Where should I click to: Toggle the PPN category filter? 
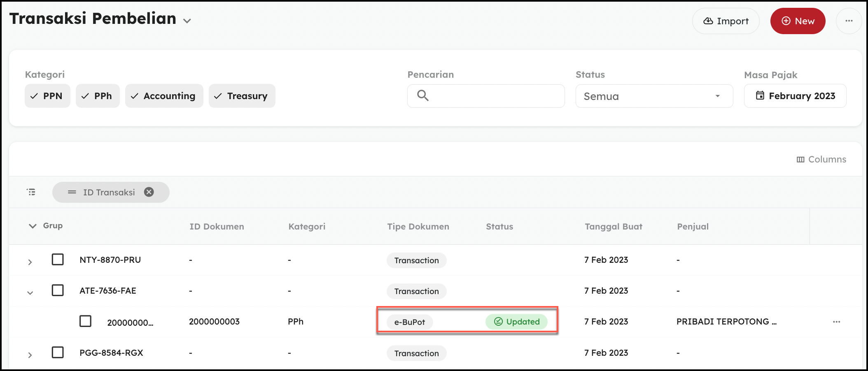tap(47, 96)
